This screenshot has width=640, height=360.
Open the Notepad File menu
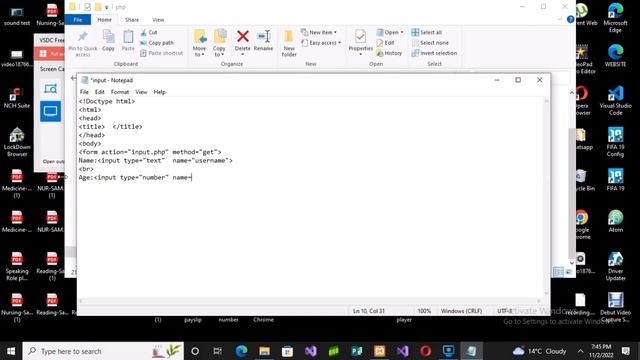(84, 92)
